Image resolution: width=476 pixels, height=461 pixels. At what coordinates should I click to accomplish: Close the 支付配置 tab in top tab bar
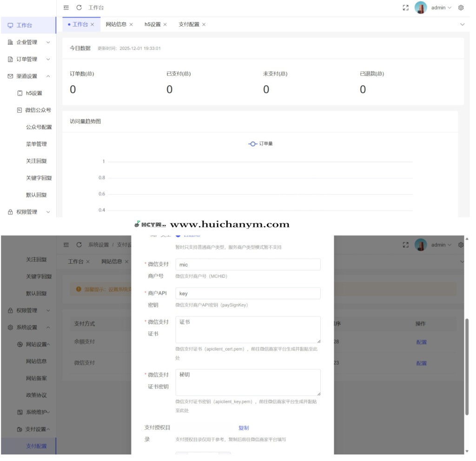tap(204, 25)
